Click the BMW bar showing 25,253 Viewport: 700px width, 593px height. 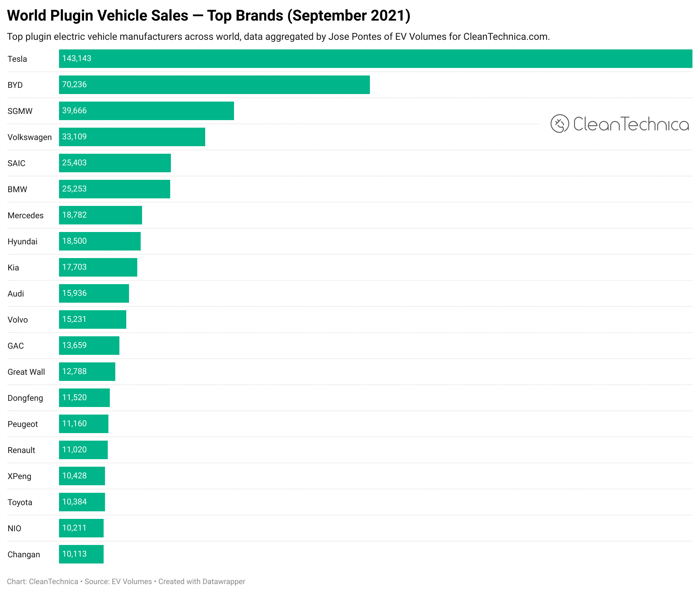tap(114, 189)
